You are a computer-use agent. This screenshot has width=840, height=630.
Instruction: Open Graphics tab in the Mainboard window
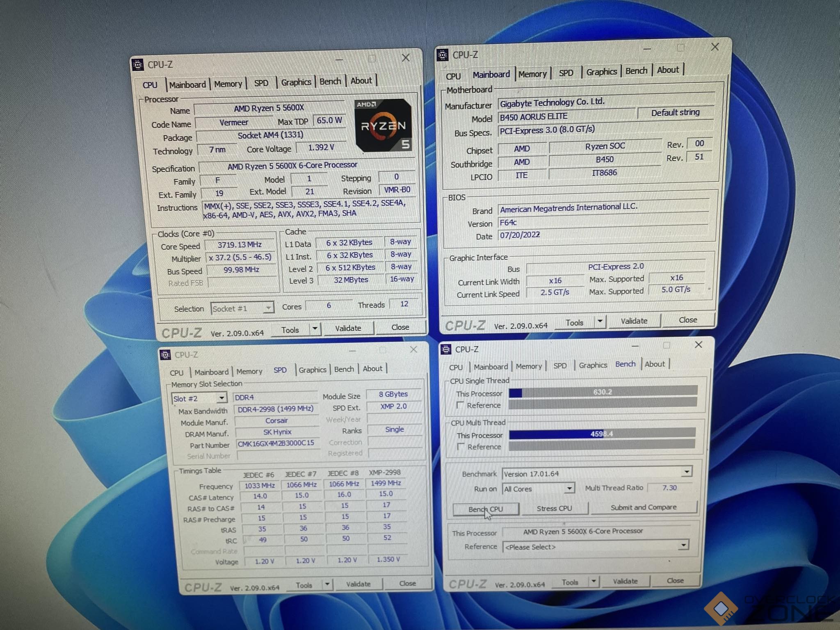coord(601,72)
